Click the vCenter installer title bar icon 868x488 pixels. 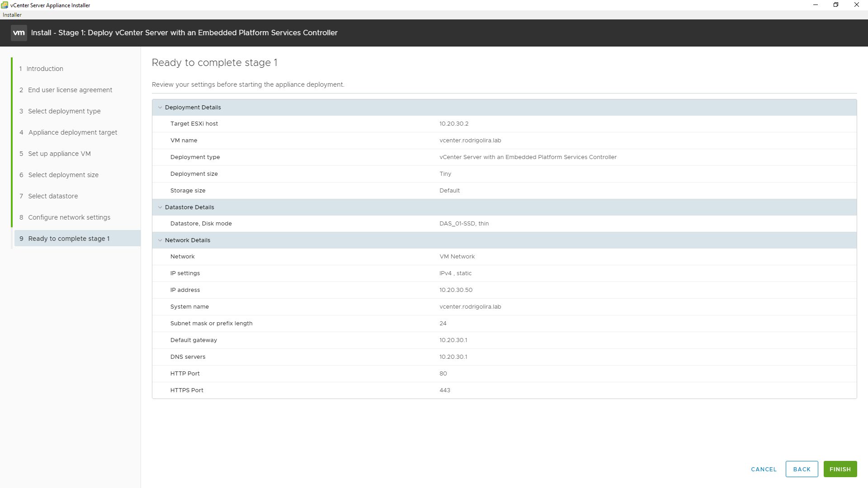click(x=5, y=5)
